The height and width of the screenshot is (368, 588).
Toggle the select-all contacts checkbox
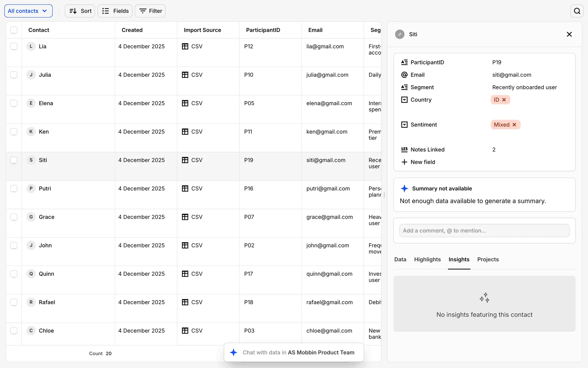14,30
